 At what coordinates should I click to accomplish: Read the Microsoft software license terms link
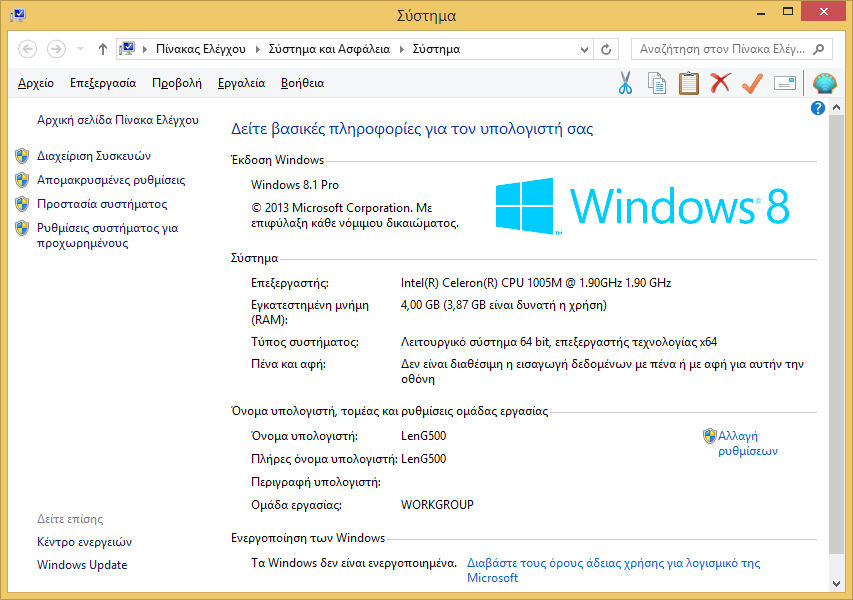pos(614,570)
